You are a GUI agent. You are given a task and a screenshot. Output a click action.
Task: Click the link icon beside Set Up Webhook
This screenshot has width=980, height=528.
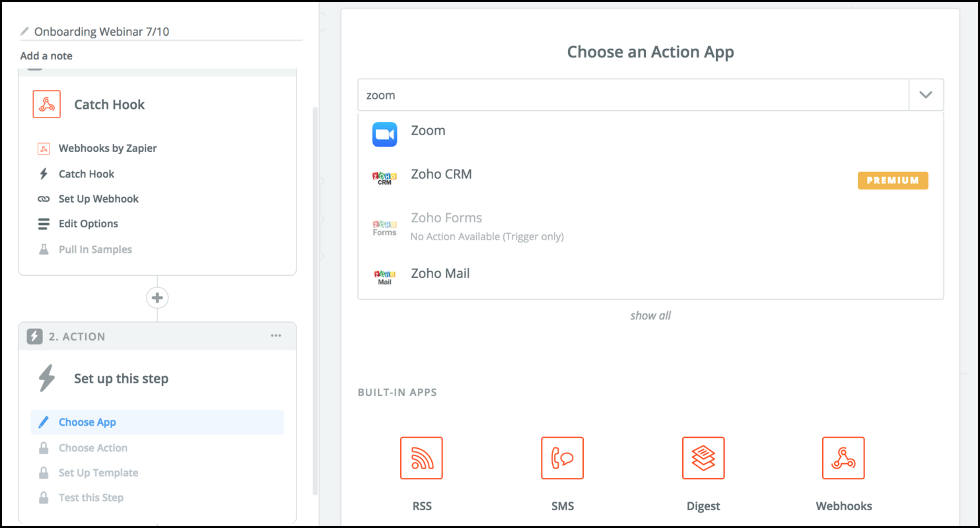[44, 199]
